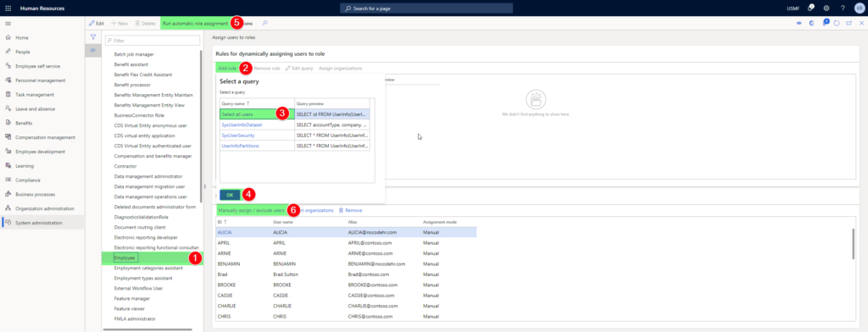This screenshot has width=868, height=332.
Task: Collapse the navigation pane hamburger icon
Action: (8, 23)
